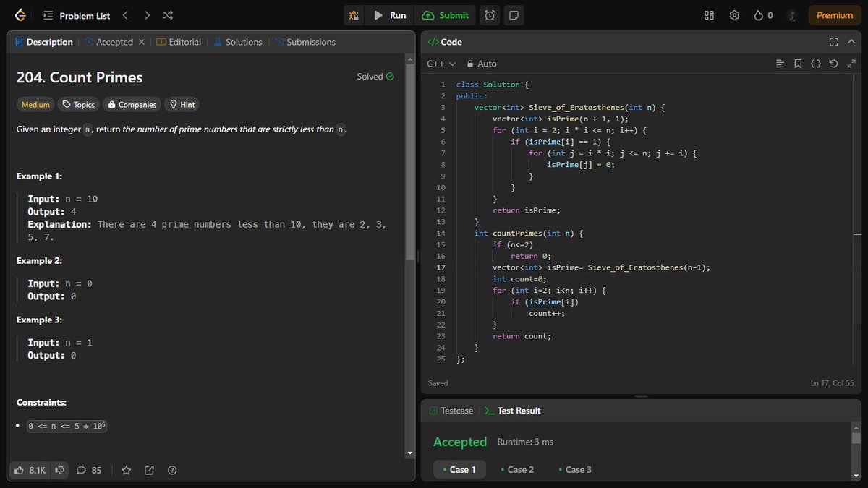Screen dimensions: 868x488
Task: Maximize editor with diagonal arrows icon
Action: (x=851, y=64)
